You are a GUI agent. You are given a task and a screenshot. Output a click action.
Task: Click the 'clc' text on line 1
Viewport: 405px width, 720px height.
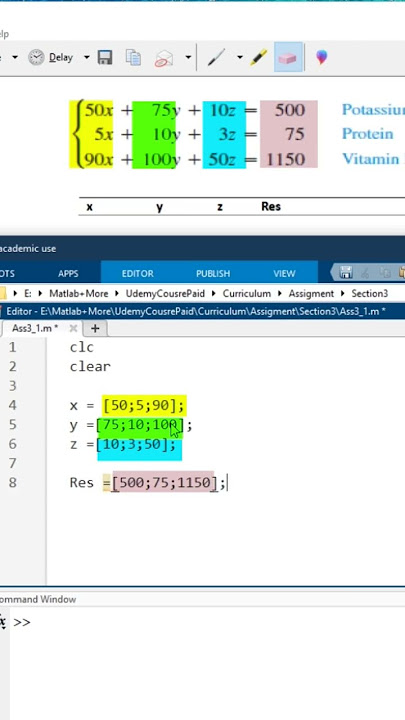[82, 348]
